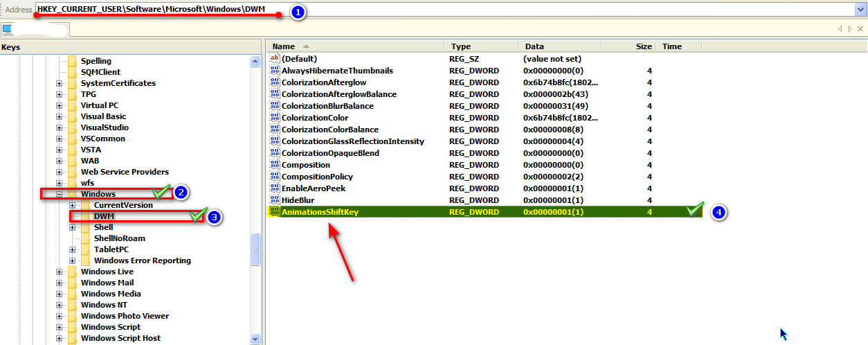Click the EnableAeroPeek DWORD icon
The width and height of the screenshot is (868, 345).
[x=274, y=188]
